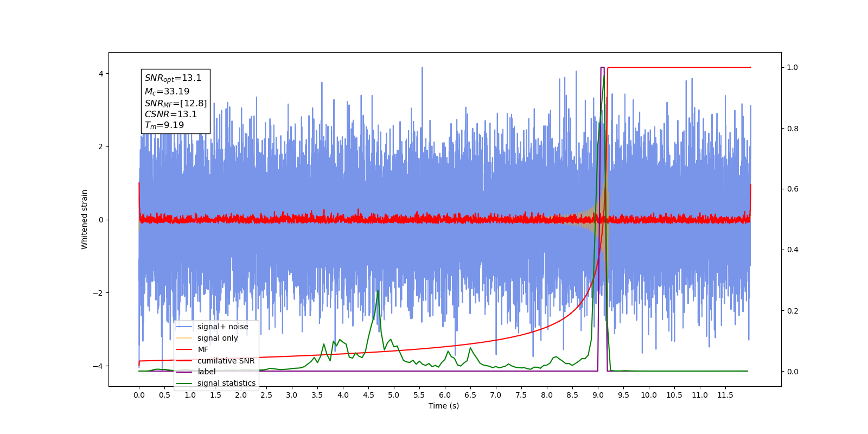Click the blue 'signal+ noise' legend line sample

click(x=184, y=327)
